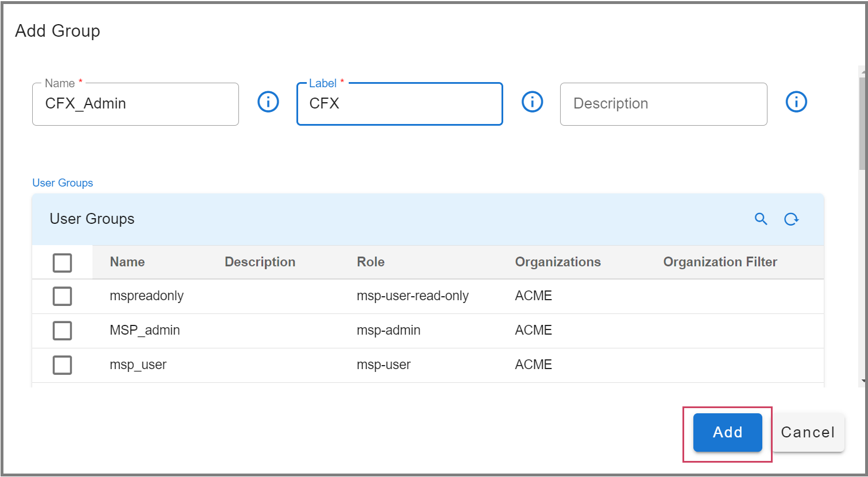Click the Name input containing CFX_Admin
The image size is (868, 477).
[136, 104]
